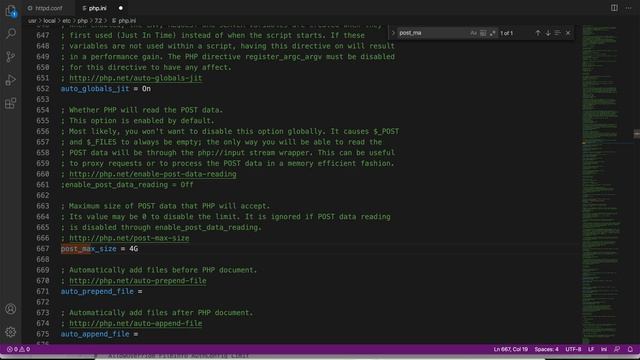This screenshot has width=640, height=360.
Task: Open the Run and Debug view
Action: tap(11, 80)
